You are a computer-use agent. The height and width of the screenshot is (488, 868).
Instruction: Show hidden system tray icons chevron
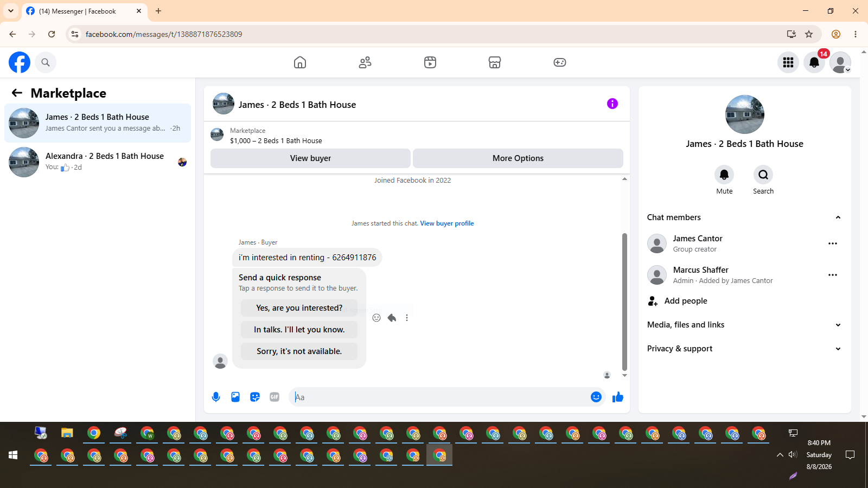[780, 455]
